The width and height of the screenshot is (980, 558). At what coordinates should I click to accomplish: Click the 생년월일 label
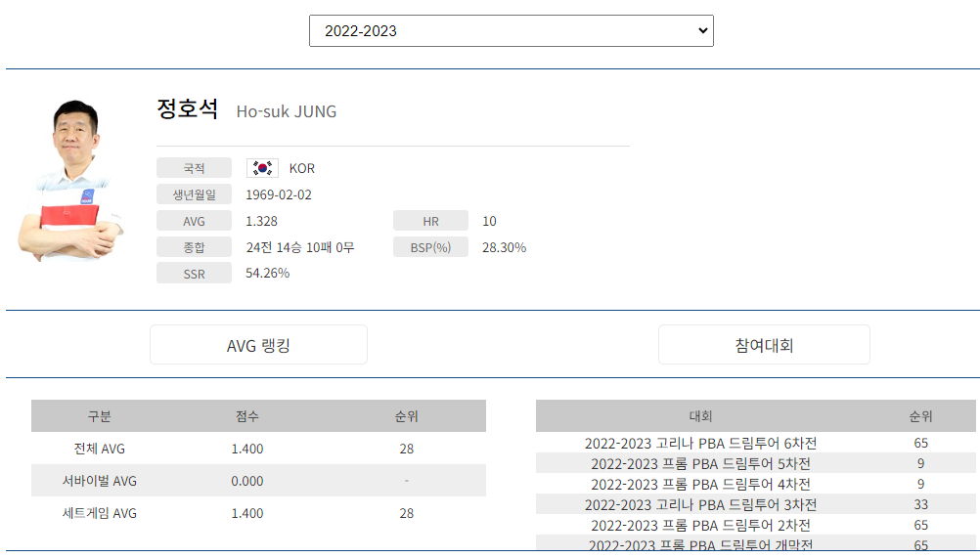click(x=194, y=194)
